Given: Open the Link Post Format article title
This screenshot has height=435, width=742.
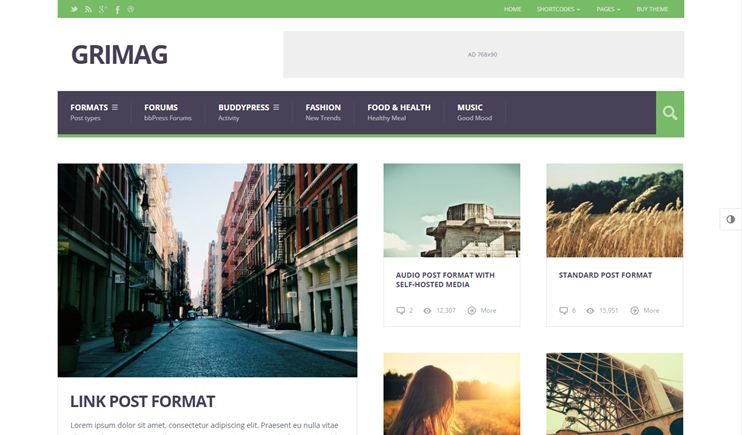Looking at the screenshot, I should tap(142, 401).
